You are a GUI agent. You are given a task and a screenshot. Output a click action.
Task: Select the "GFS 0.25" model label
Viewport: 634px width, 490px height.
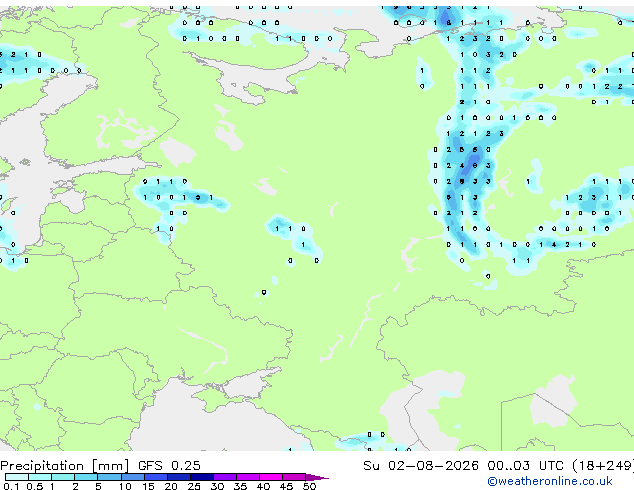click(169, 465)
